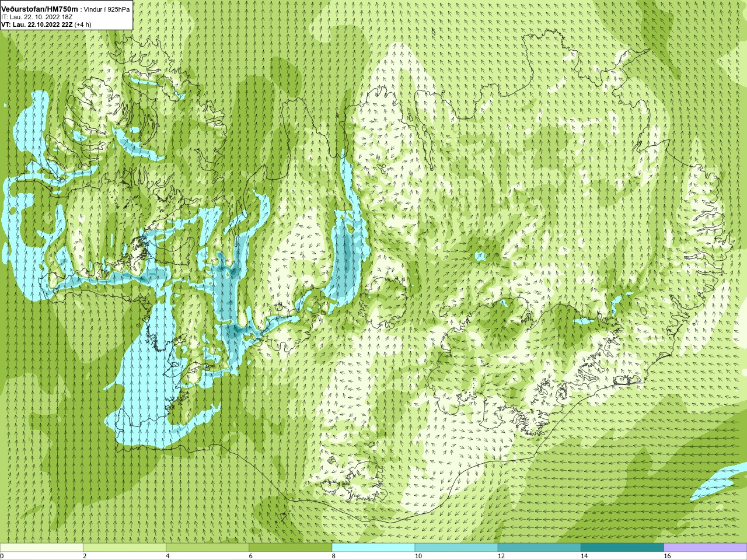Click the 0–2 pale yellow legend swatch

41,548
